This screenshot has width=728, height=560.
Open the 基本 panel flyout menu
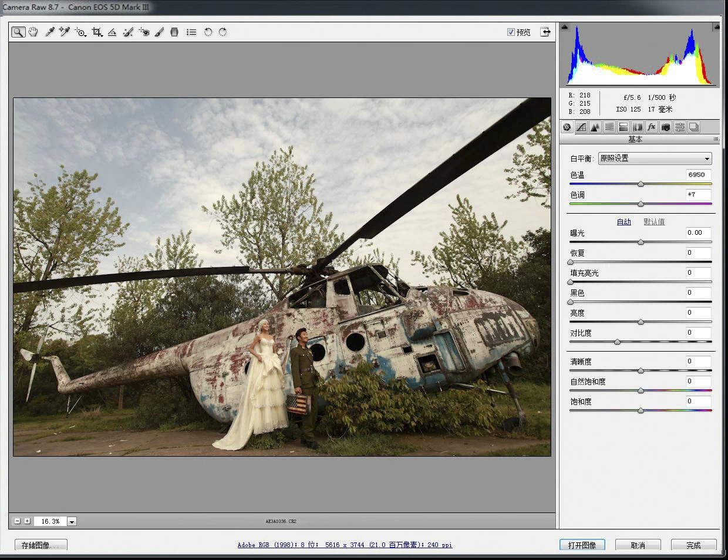(x=716, y=139)
